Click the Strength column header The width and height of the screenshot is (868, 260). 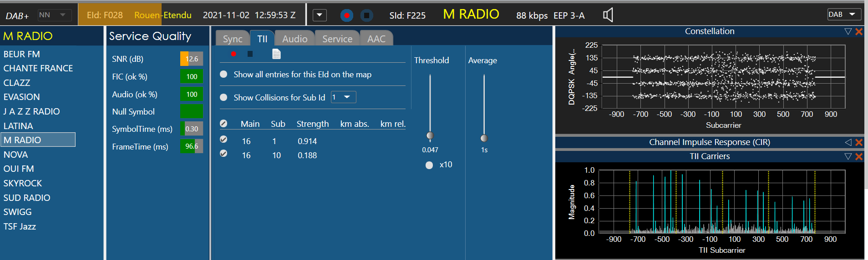[x=313, y=124]
